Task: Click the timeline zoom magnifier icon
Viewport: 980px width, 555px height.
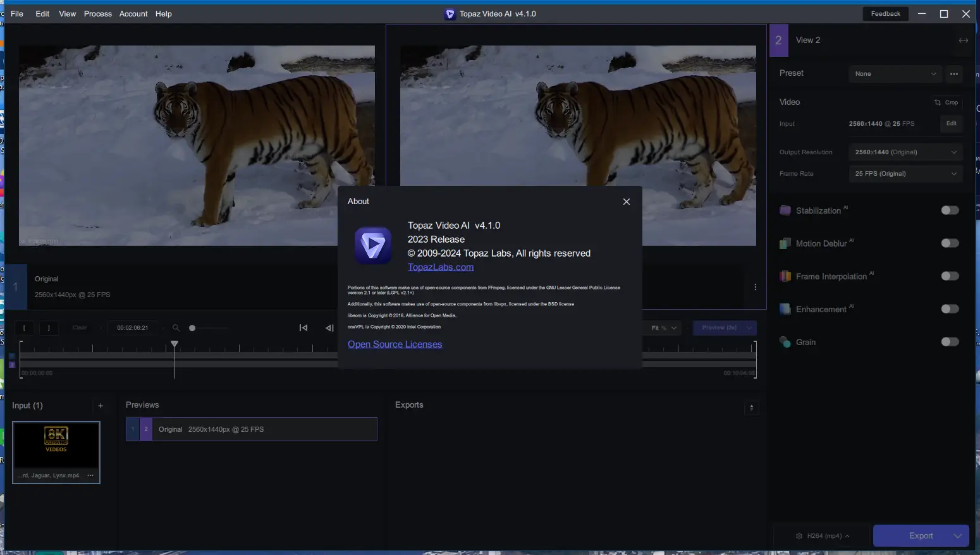Action: click(x=176, y=328)
